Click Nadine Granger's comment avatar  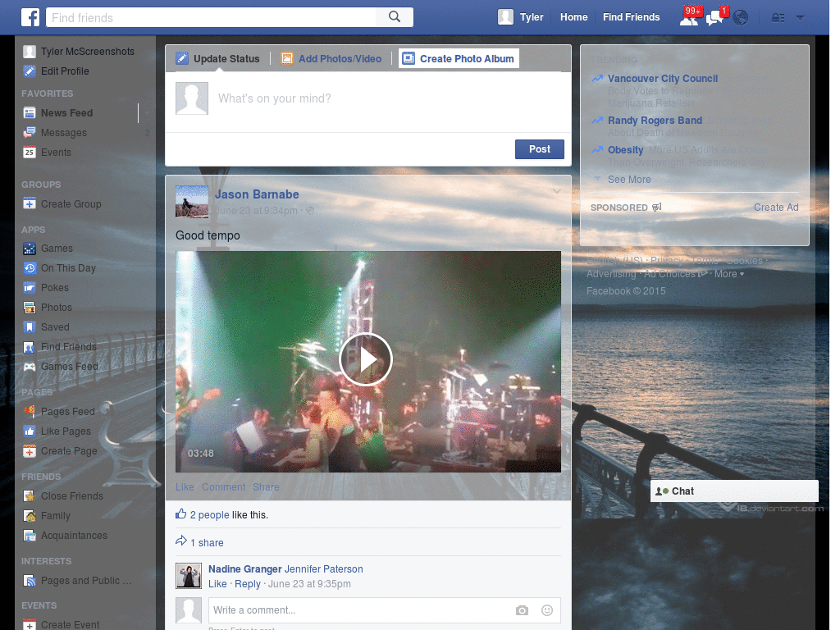tap(189, 576)
